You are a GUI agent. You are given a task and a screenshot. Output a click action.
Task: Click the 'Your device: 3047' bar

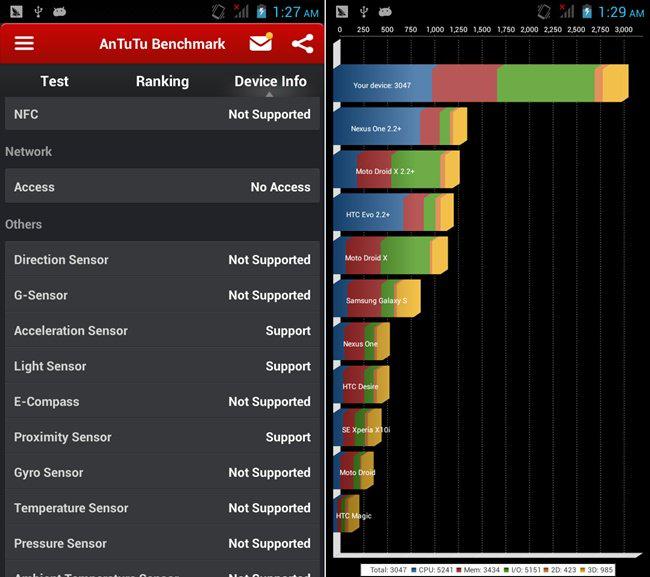(x=481, y=83)
